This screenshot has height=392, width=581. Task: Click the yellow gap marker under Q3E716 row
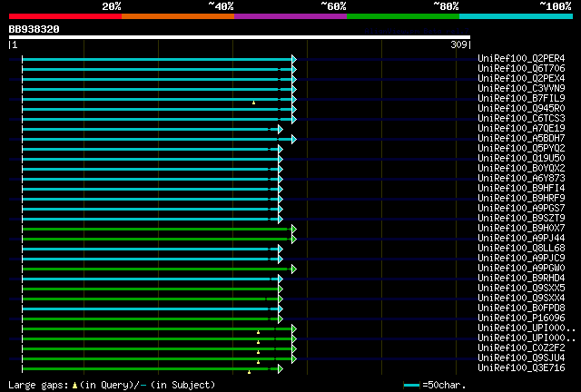[249, 372]
